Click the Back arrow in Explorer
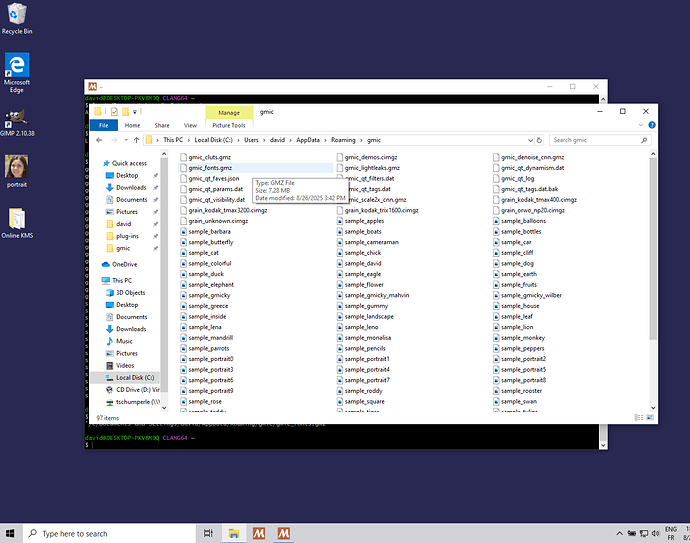 click(x=100, y=140)
